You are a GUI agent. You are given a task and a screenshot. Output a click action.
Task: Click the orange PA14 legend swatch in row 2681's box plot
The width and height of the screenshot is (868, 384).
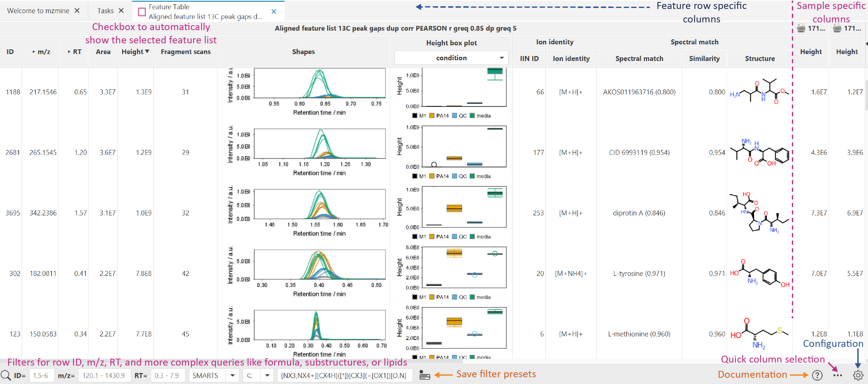[x=432, y=176]
